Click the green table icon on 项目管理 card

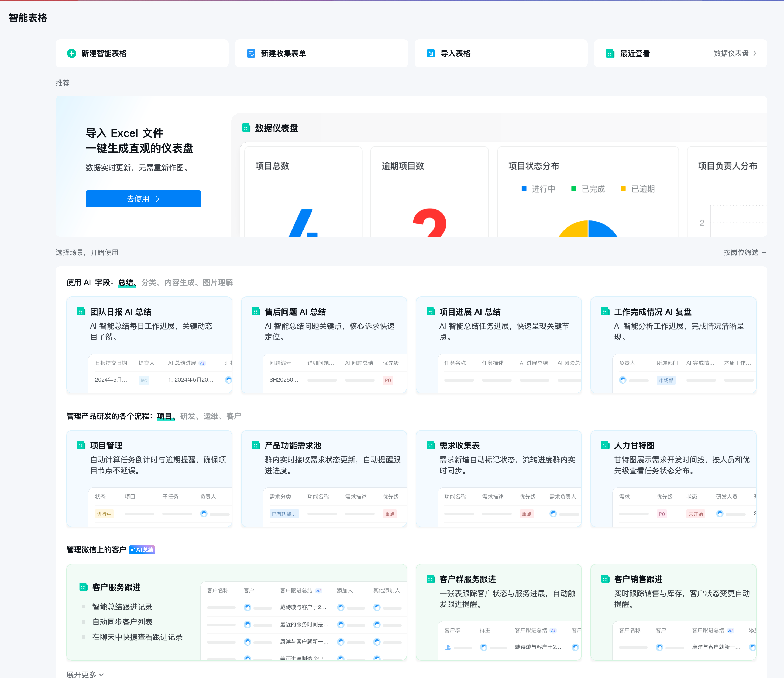(82, 445)
